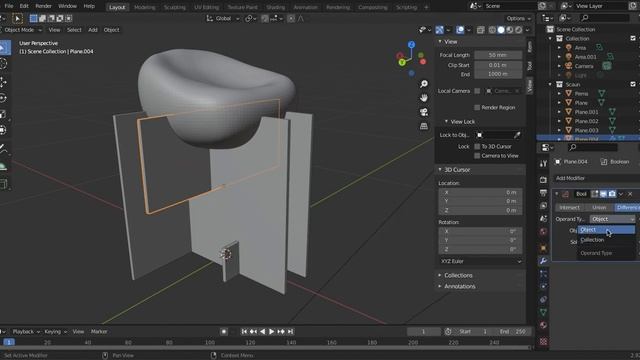Select the Intersect boolean operation

pos(569,207)
